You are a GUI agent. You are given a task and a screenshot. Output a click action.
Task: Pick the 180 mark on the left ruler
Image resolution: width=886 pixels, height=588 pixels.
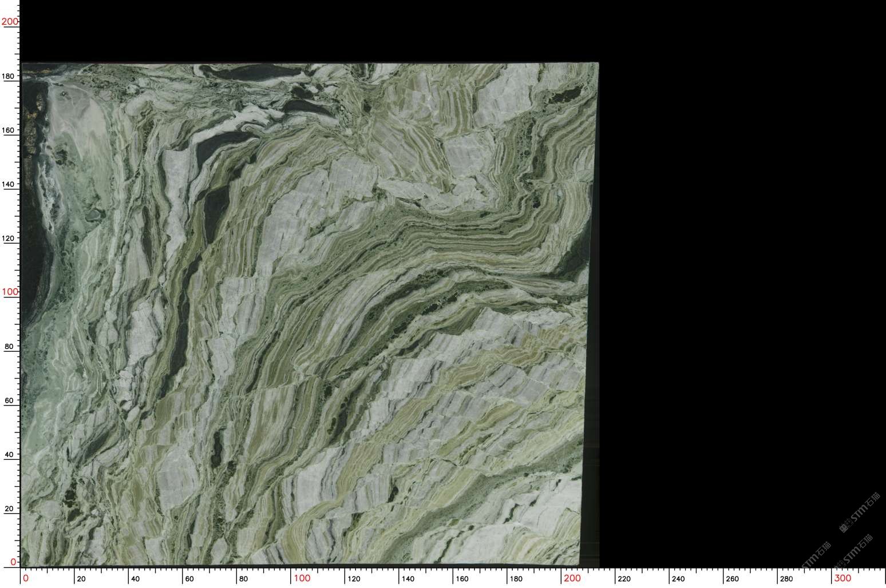click(x=10, y=76)
